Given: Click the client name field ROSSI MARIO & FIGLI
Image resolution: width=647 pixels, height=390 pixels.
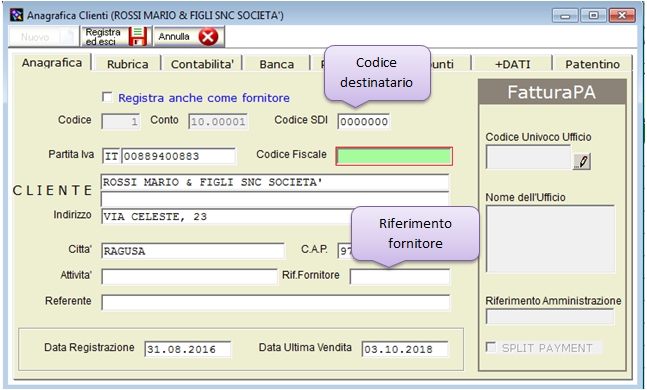Looking at the screenshot, I should tap(275, 182).
